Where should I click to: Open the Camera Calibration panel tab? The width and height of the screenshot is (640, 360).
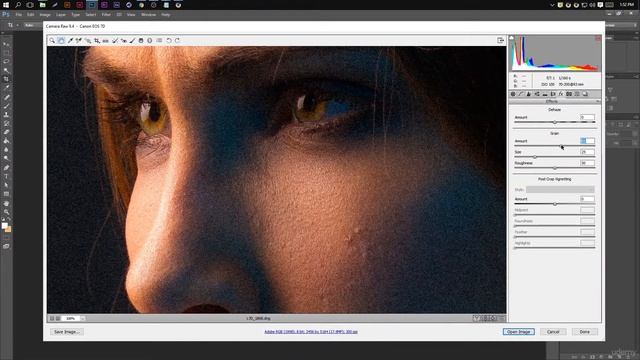coord(569,94)
